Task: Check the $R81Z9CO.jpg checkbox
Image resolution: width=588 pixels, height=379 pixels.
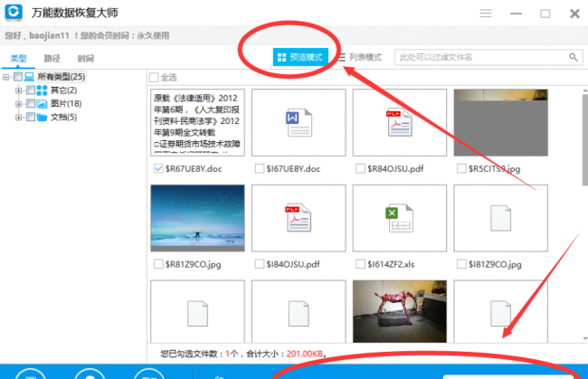Action: 158,264
